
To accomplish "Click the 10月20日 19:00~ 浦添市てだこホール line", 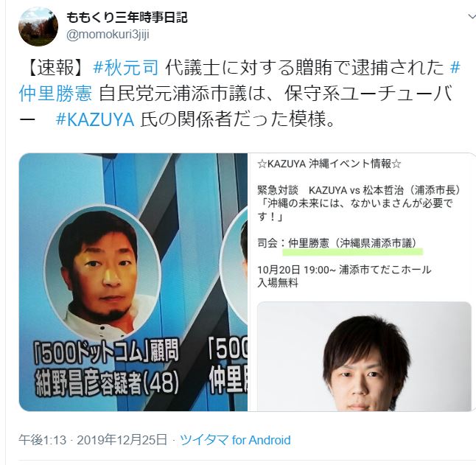I will click(x=344, y=269).
